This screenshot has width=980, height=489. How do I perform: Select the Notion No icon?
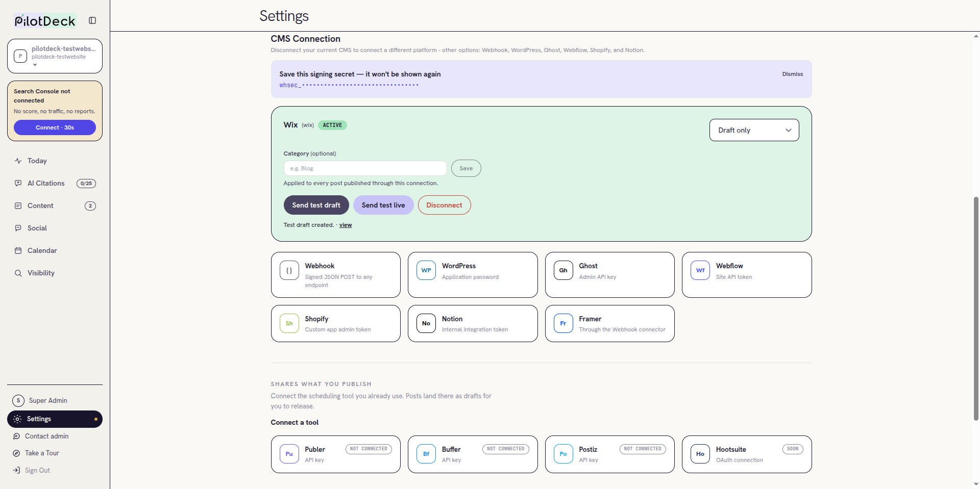click(x=426, y=323)
